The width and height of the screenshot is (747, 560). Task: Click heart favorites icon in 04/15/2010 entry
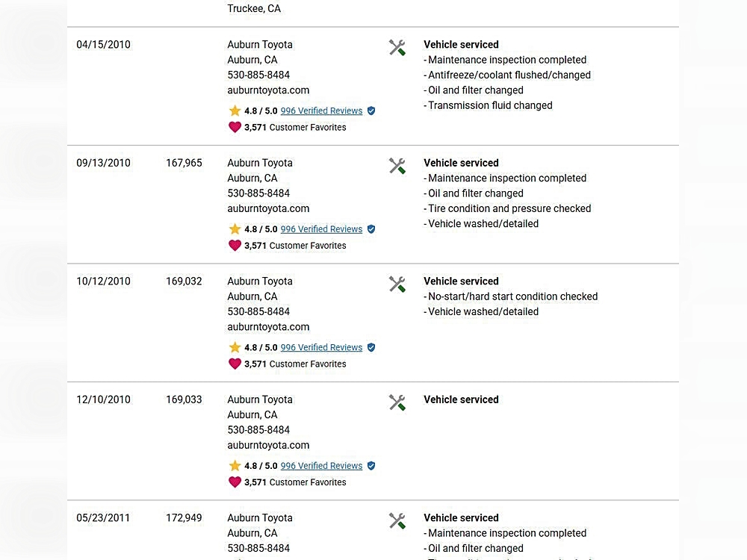[235, 128]
